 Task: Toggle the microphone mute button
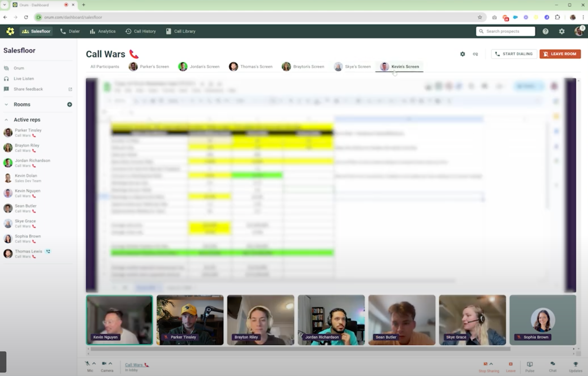[x=87, y=364]
